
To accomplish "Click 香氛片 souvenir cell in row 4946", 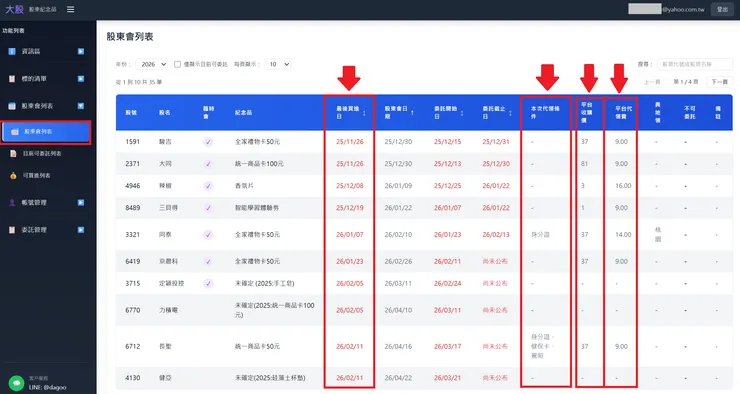I will click(244, 186).
